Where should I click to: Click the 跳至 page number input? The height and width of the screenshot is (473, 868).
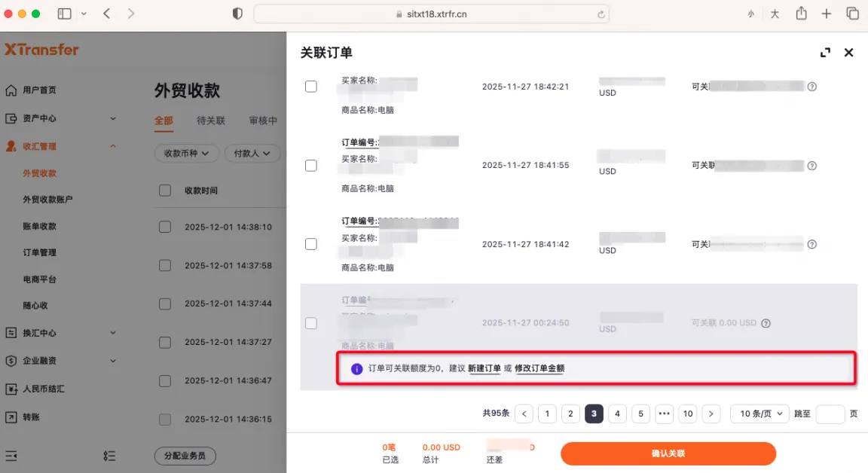point(830,413)
